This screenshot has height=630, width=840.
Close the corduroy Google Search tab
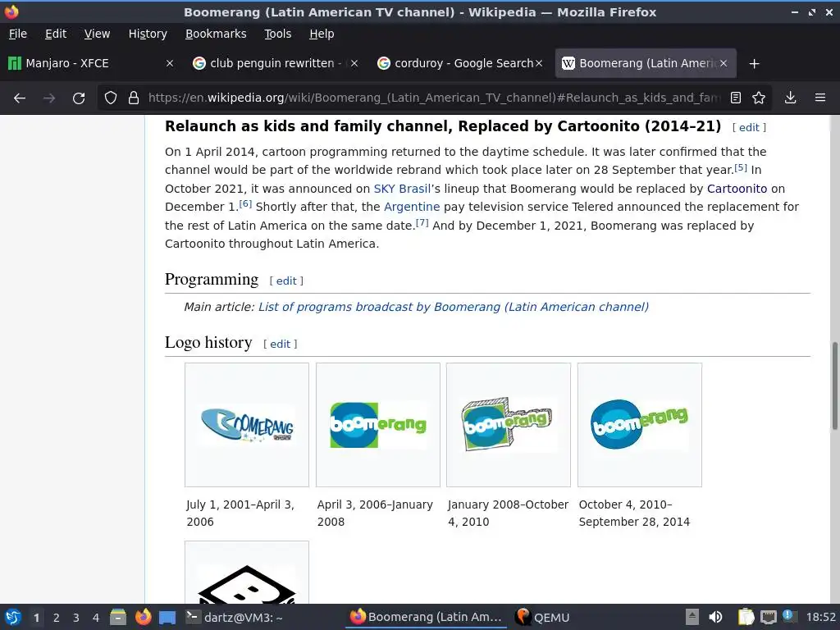539,63
